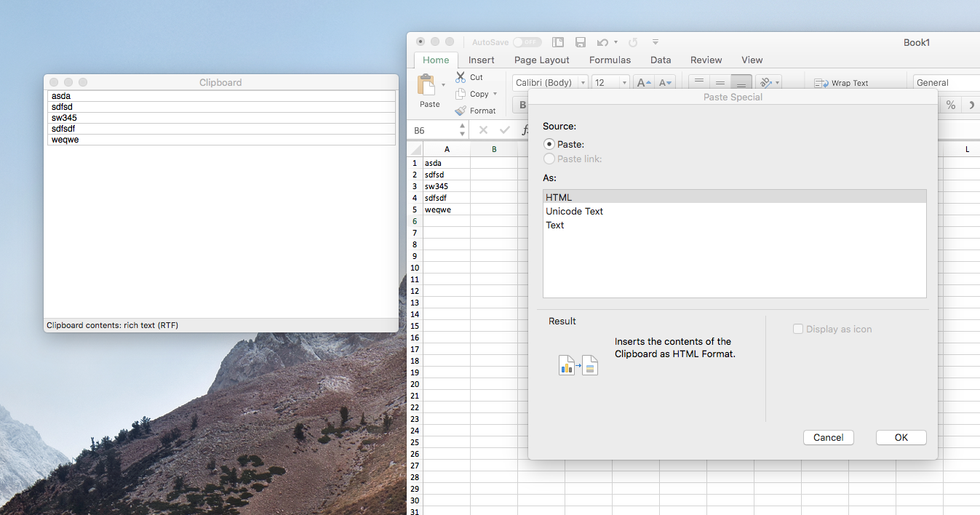Image resolution: width=980 pixels, height=515 pixels.
Task: Click the Save floppy disk icon
Action: coord(581,42)
